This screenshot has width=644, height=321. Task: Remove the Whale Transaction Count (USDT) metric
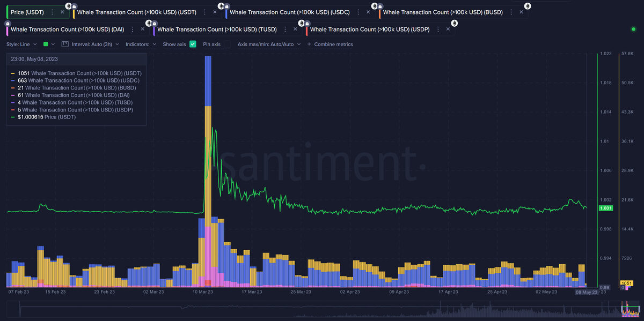click(x=216, y=11)
